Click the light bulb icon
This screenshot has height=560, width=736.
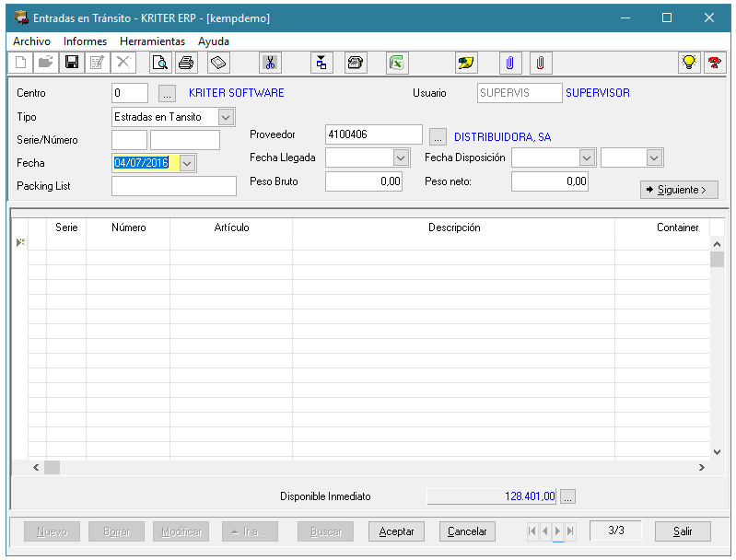click(687, 63)
